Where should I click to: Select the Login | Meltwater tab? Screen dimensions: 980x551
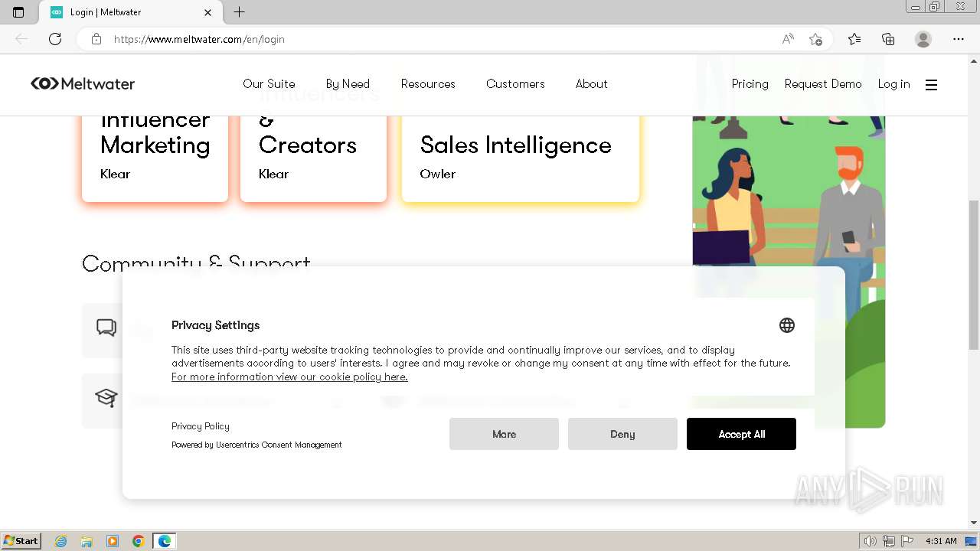130,12
